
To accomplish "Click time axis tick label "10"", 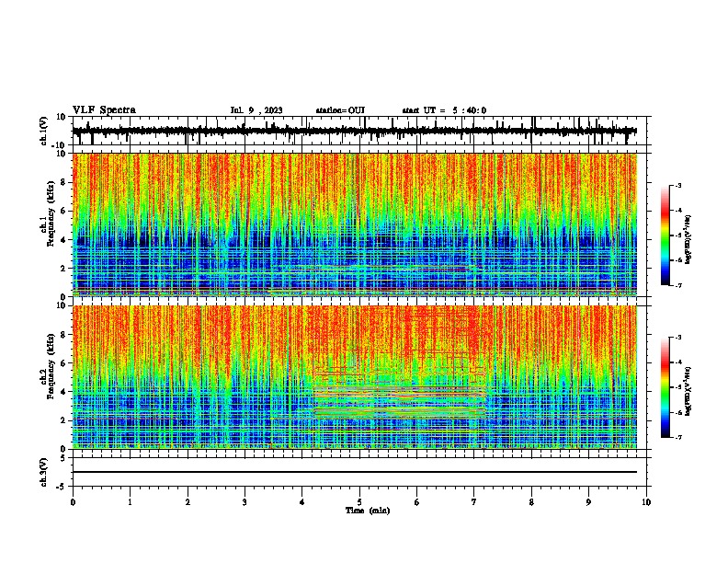I will (646, 502).
